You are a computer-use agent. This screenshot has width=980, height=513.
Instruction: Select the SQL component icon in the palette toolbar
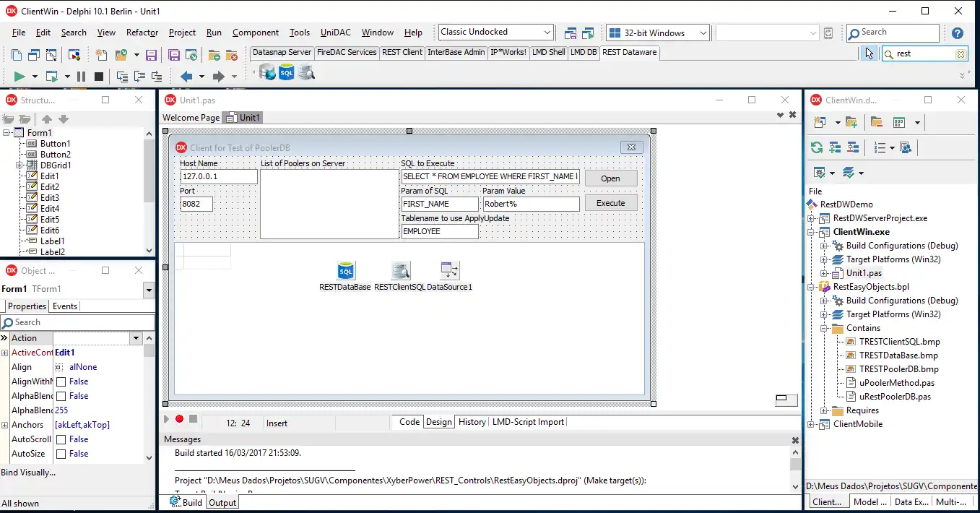click(287, 72)
